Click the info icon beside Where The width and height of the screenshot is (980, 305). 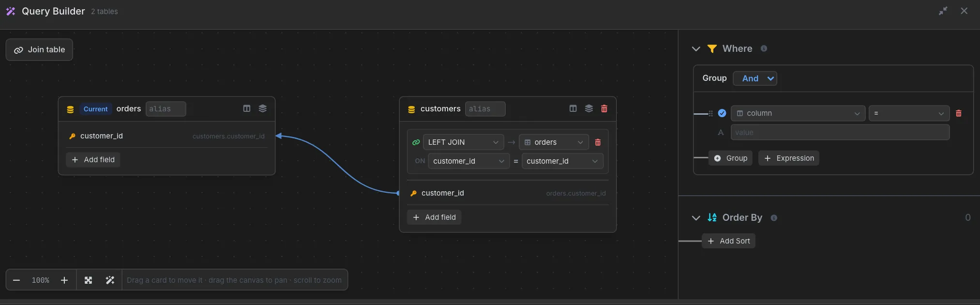[x=764, y=48]
